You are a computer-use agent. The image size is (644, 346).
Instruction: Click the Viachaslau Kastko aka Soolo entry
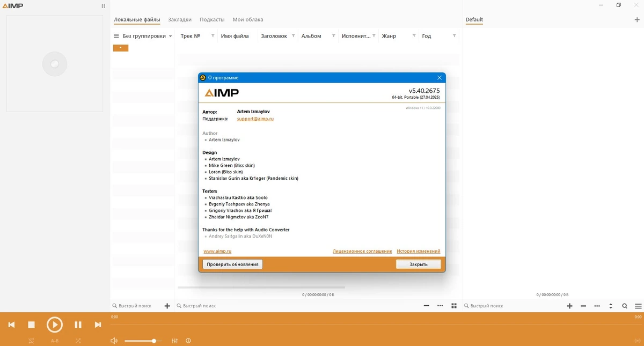point(238,197)
